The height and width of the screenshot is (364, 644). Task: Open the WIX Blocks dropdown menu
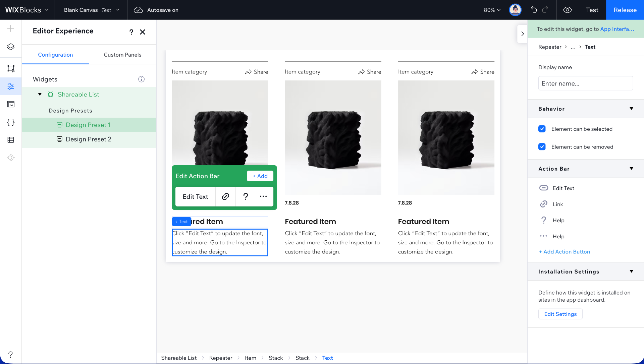[27, 10]
